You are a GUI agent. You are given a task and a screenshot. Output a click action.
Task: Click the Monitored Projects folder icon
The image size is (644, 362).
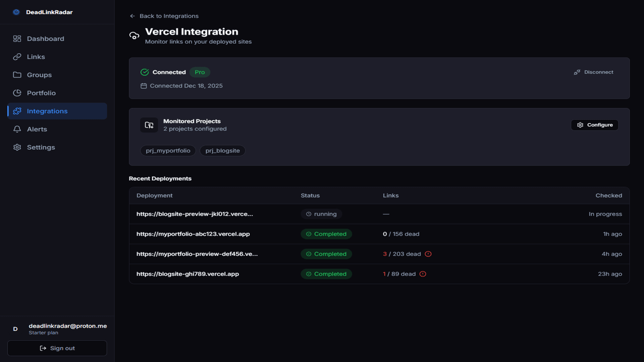tap(149, 125)
